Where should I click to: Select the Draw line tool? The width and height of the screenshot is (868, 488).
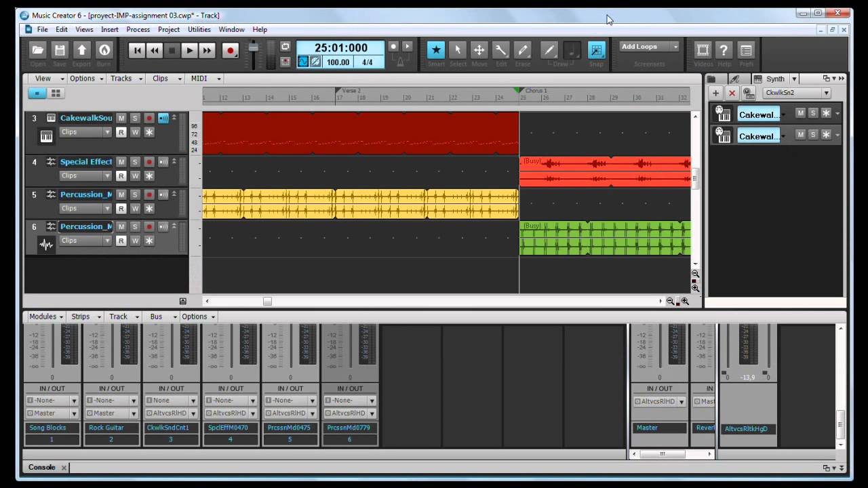[550, 49]
